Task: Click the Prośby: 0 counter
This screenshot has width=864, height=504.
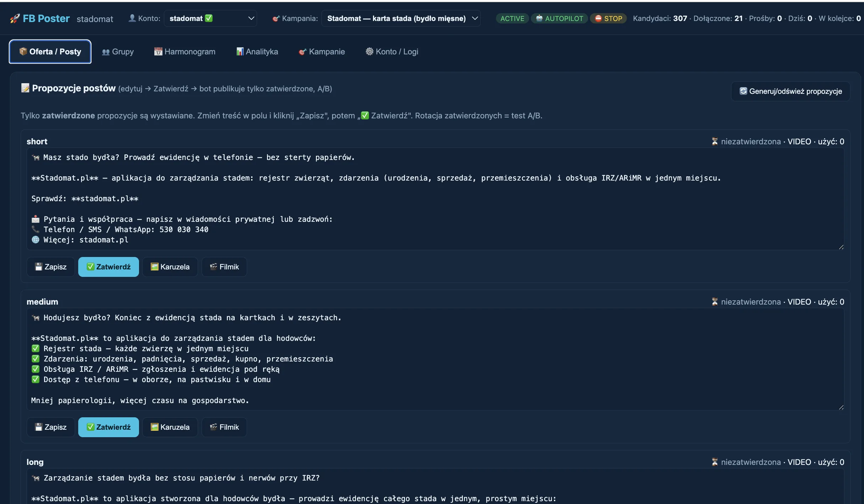Action: click(x=765, y=18)
